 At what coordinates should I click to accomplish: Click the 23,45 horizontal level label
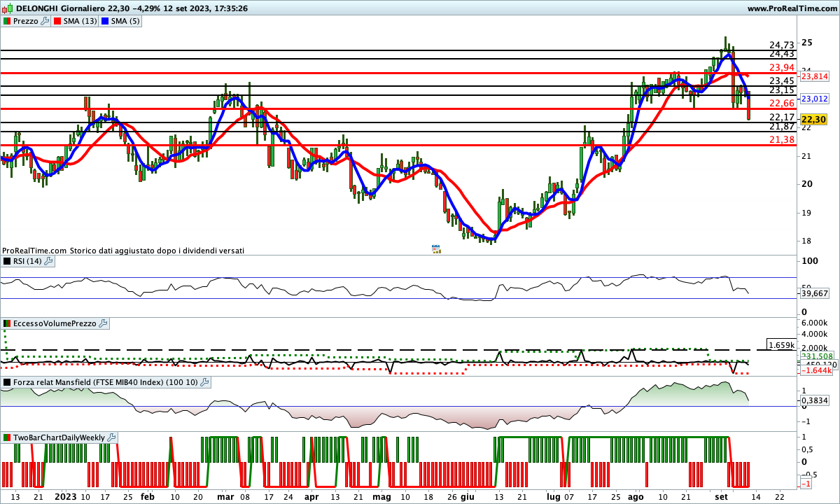point(781,81)
